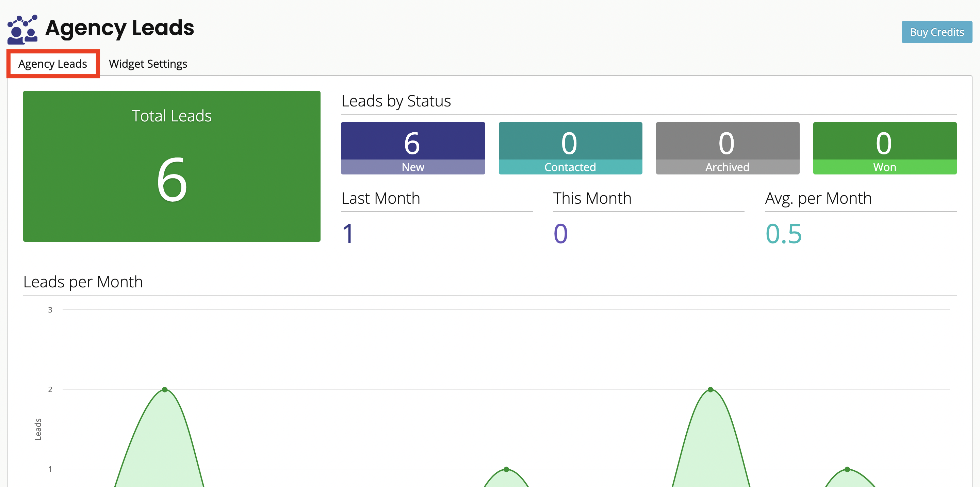The height and width of the screenshot is (487, 980).
Task: Click the Agency Leads logo icon
Action: click(22, 30)
